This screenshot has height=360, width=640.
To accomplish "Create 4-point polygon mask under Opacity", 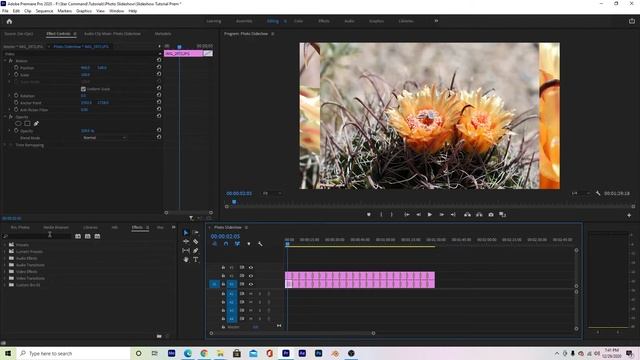I will [27, 123].
